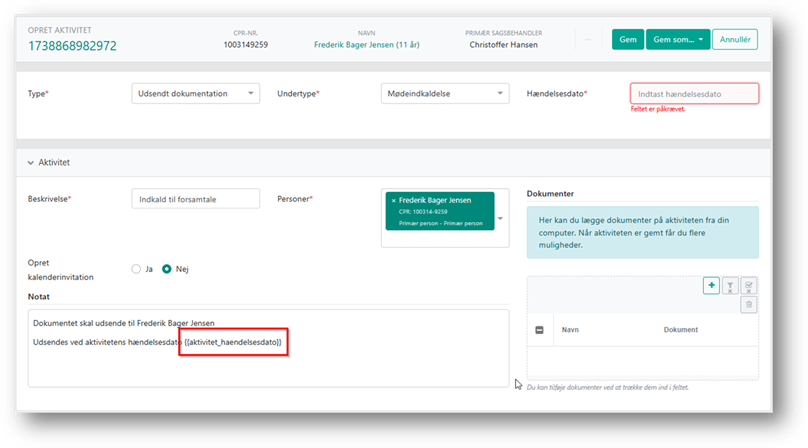Open the Type dropdown 'Udsendt dokumentation'
This screenshot has height=448, width=808.
(195, 94)
